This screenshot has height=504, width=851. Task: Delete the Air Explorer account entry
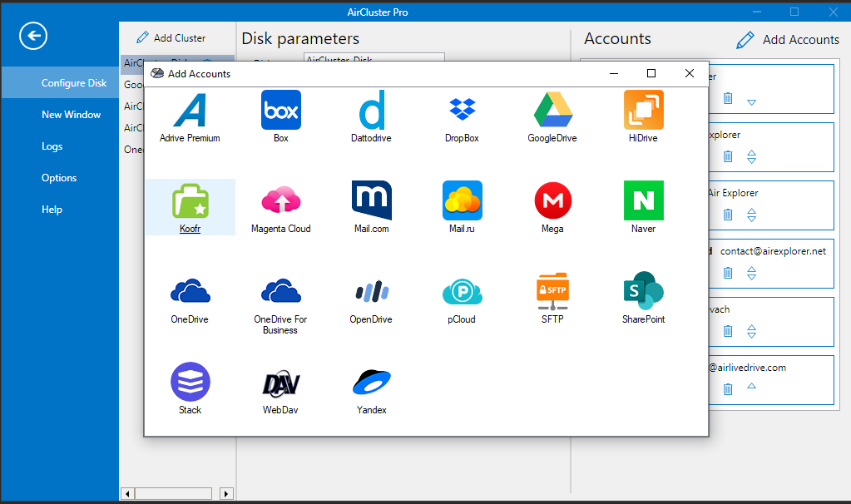tap(728, 215)
